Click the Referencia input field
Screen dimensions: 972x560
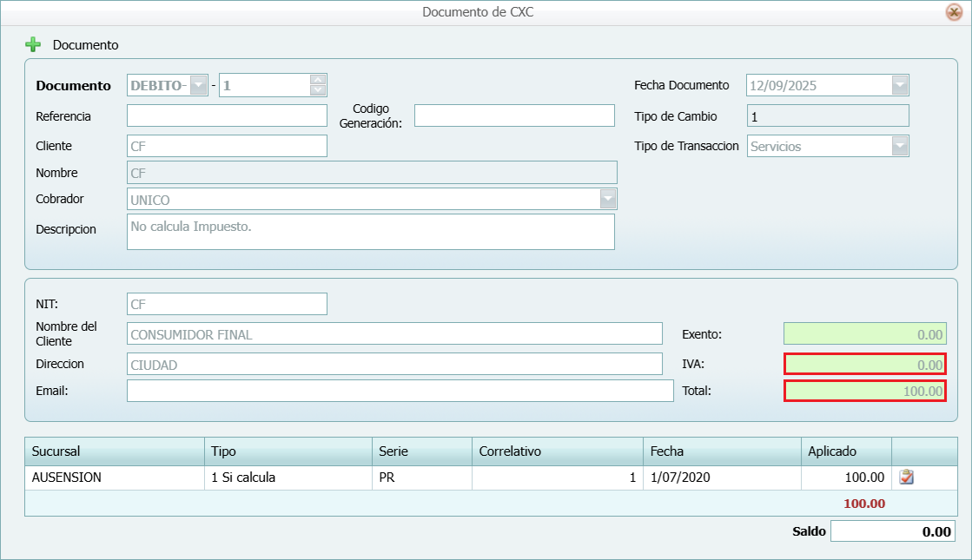coord(227,115)
